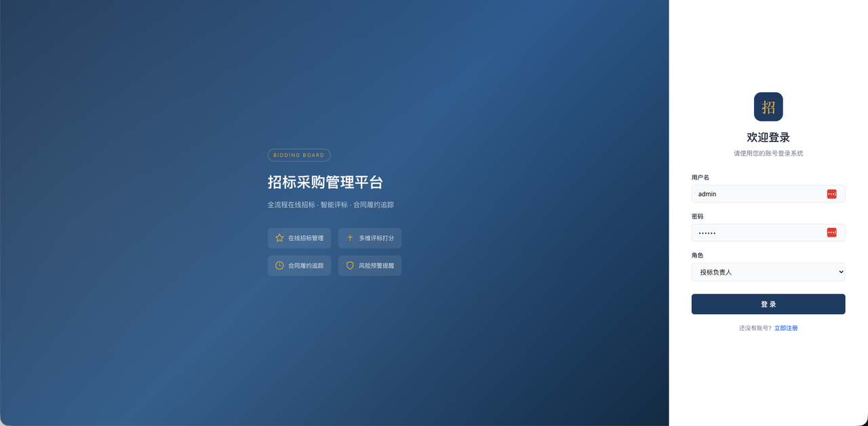Click the 招 logo icon above 欢迎登录
Image resolution: width=868 pixels, height=426 pixels.
click(768, 106)
